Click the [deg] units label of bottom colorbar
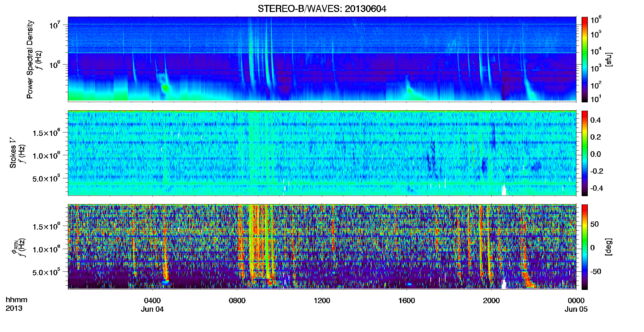The width and height of the screenshot is (644, 332). [x=609, y=247]
